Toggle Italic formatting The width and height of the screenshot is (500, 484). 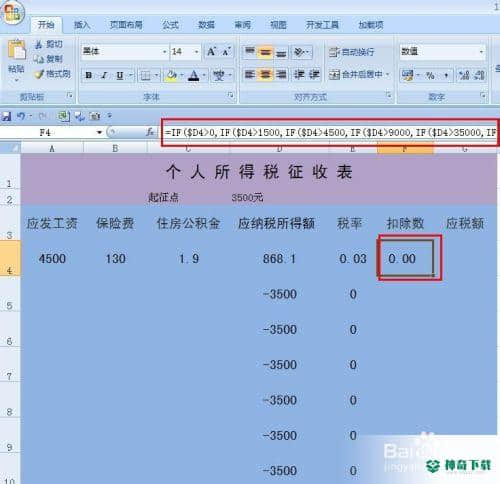[104, 75]
